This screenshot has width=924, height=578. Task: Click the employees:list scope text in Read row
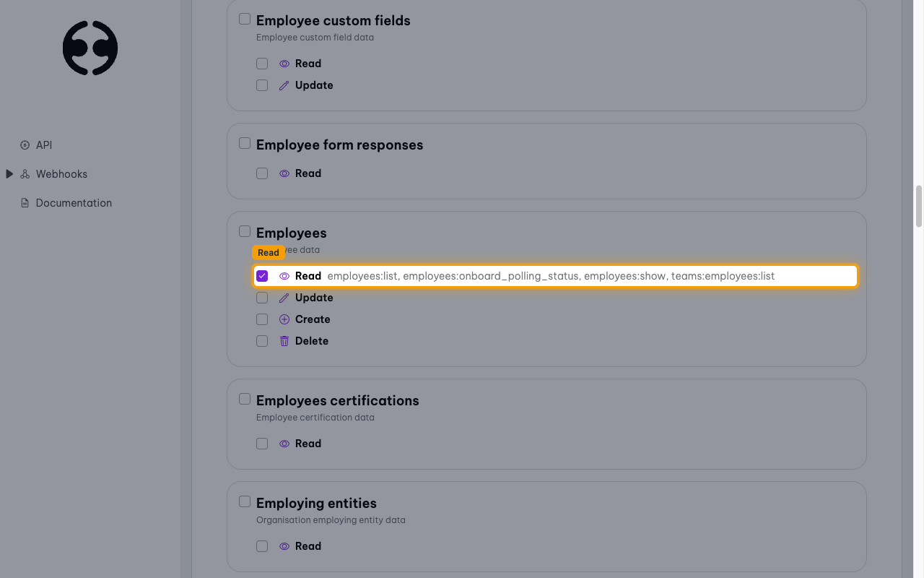(362, 276)
